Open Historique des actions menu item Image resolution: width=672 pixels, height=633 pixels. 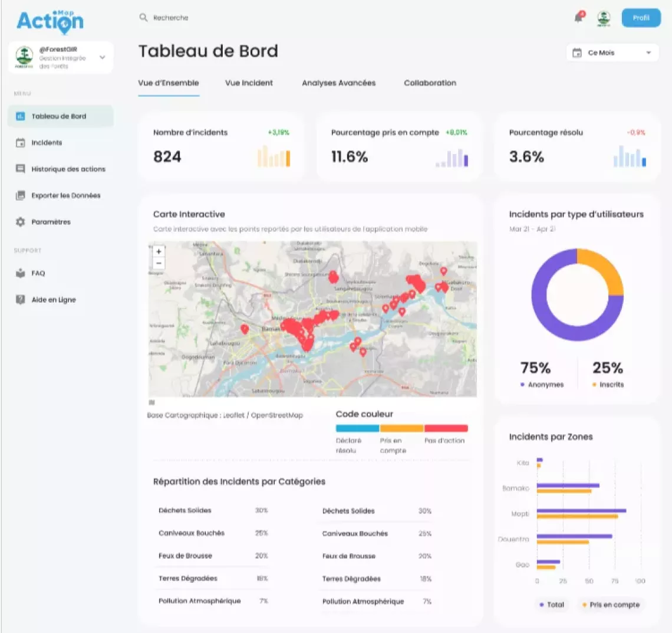click(x=68, y=169)
